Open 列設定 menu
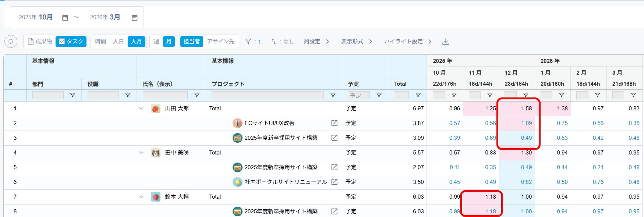The height and width of the screenshot is (217, 644). [316, 42]
